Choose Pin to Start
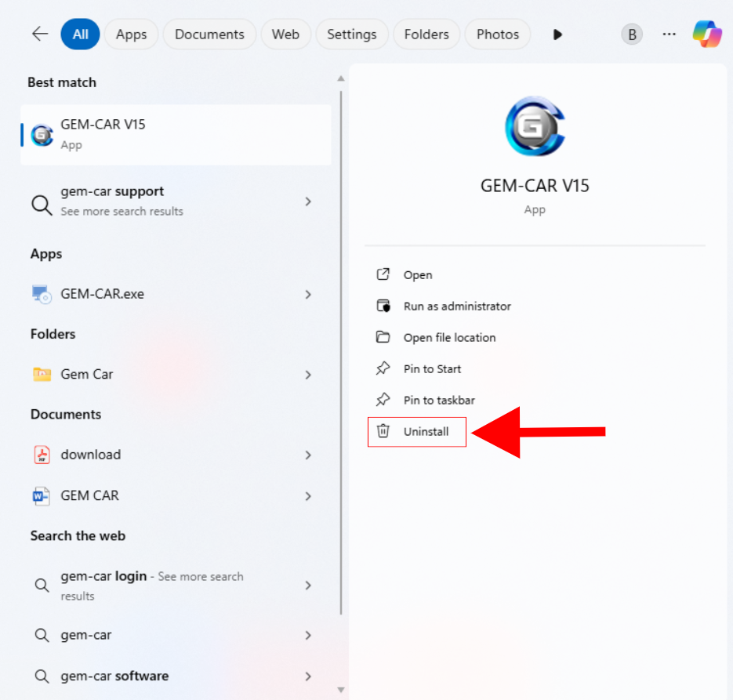 pyautogui.click(x=433, y=368)
